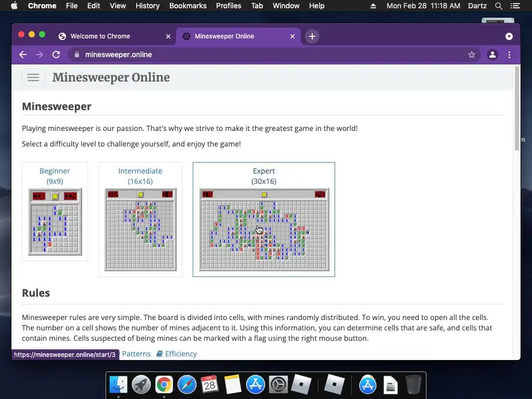This screenshot has height=399, width=532.
Task: Open Roblox icon next to System Preferences
Action: 301,385
